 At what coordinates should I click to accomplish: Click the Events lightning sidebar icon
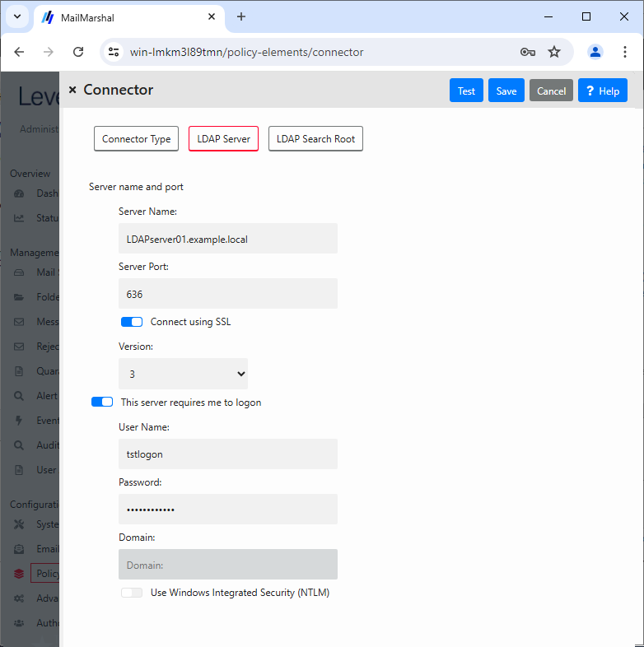[x=19, y=421]
